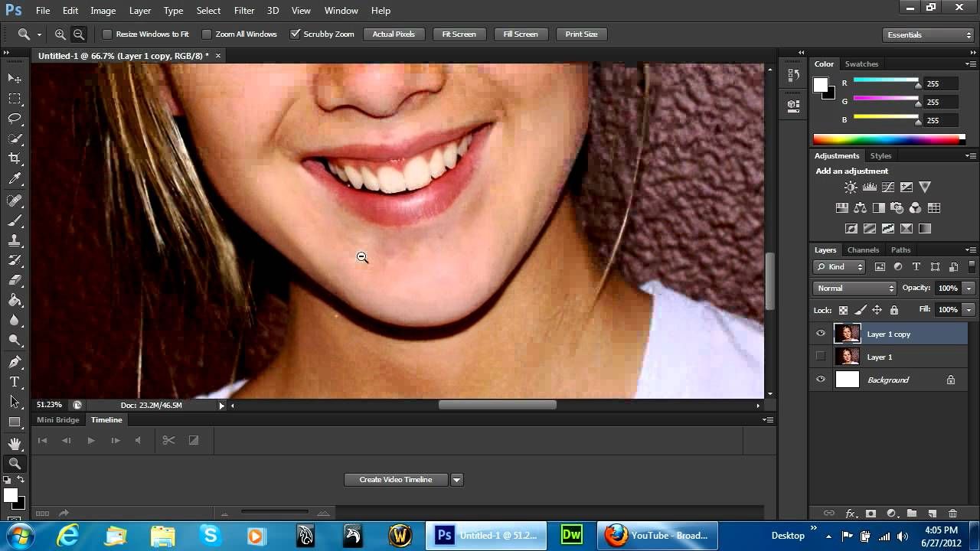Select the Horizontal Type tool
The height and width of the screenshot is (551, 980).
15,382
